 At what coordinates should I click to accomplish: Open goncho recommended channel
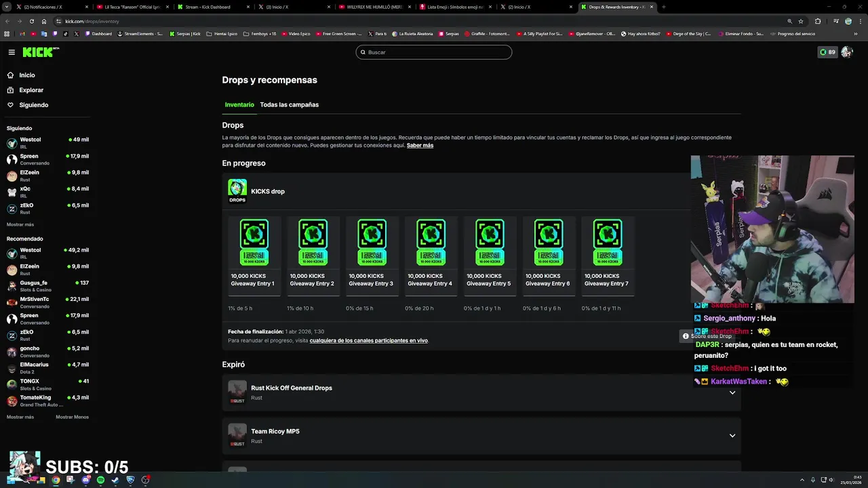(x=47, y=352)
